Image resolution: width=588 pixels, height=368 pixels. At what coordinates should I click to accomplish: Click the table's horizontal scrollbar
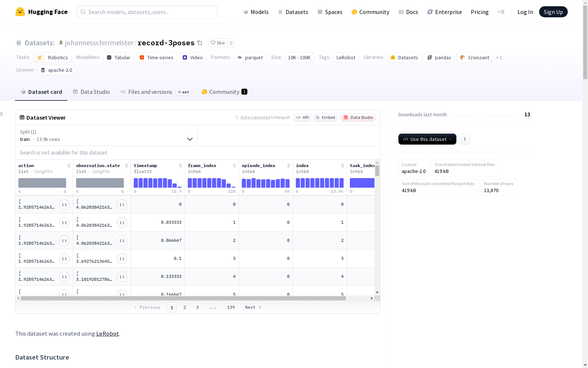click(183, 298)
